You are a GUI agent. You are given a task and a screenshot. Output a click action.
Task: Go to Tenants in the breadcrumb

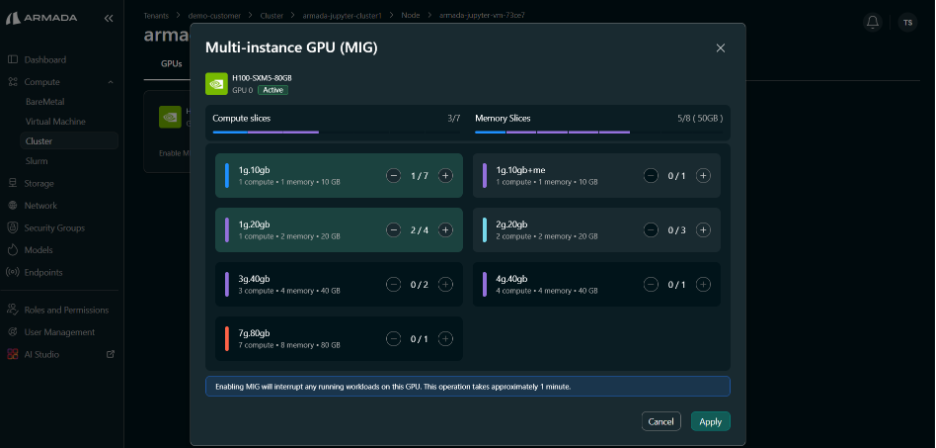[156, 16]
